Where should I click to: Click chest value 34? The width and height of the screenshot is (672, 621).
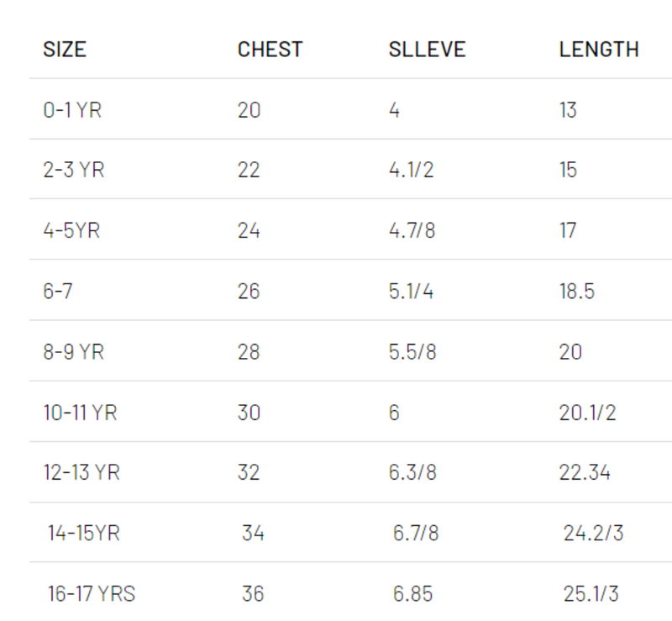[x=253, y=533]
